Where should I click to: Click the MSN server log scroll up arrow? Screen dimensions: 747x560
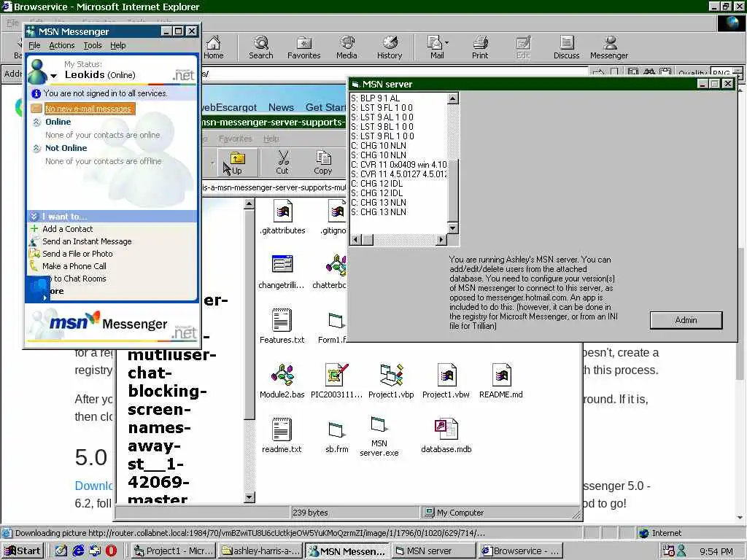coord(452,98)
